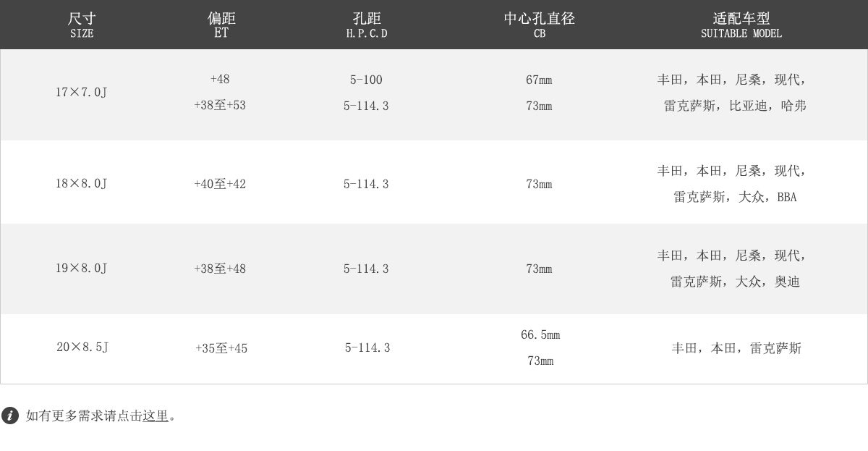The width and height of the screenshot is (868, 451).
Task: Select the 雷克萨斯，大众，BBA model text
Action: 735,197
